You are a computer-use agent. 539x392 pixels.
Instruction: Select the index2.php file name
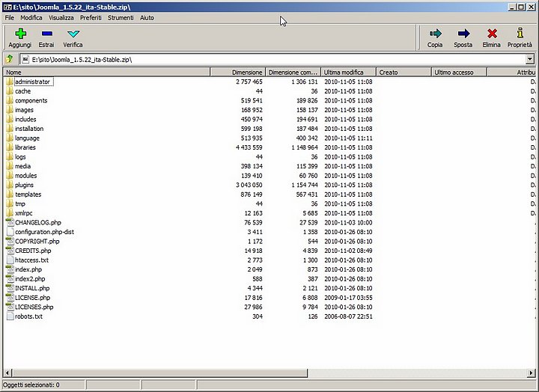(30, 278)
